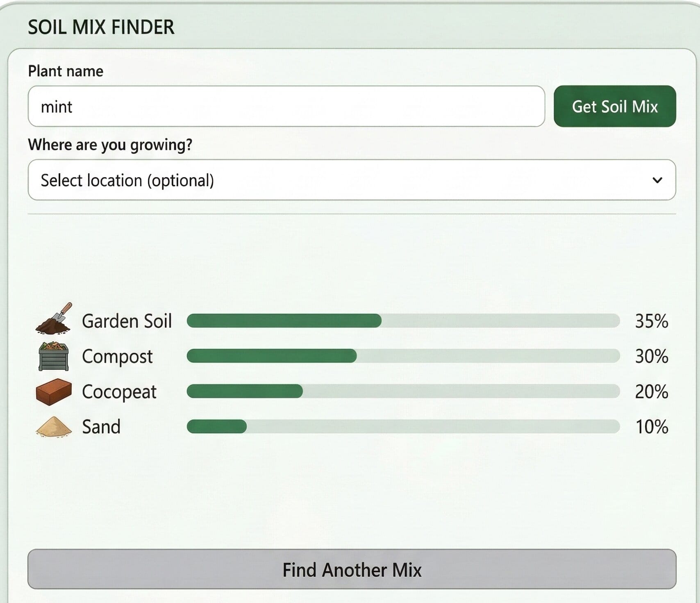Viewport: 700px width, 603px height.
Task: Click the Cocopeat brick icon
Action: (54, 391)
